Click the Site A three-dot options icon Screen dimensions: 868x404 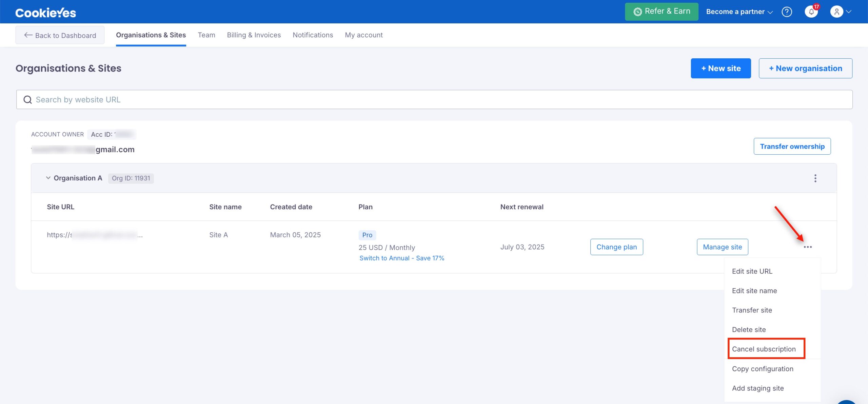click(x=808, y=247)
